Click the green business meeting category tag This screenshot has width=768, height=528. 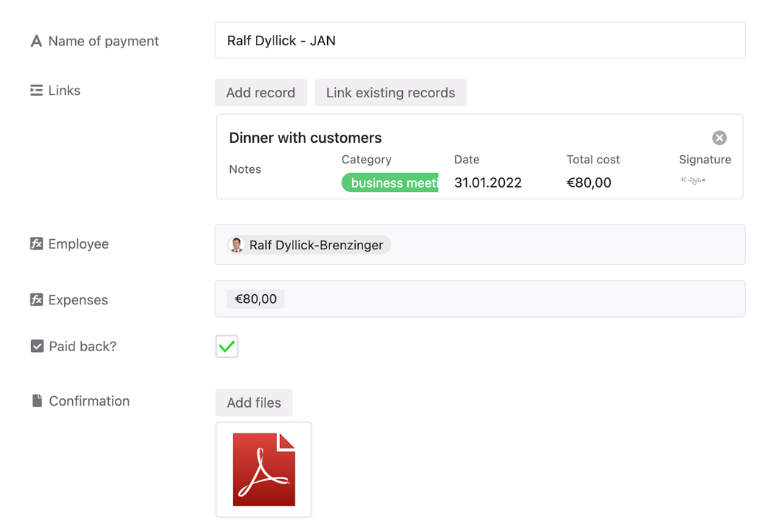coord(390,183)
